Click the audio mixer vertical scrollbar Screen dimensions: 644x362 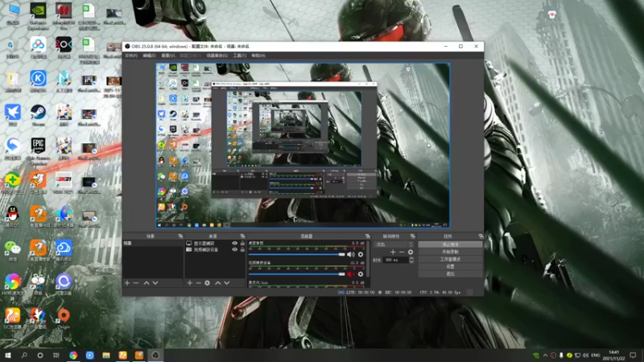(368, 258)
